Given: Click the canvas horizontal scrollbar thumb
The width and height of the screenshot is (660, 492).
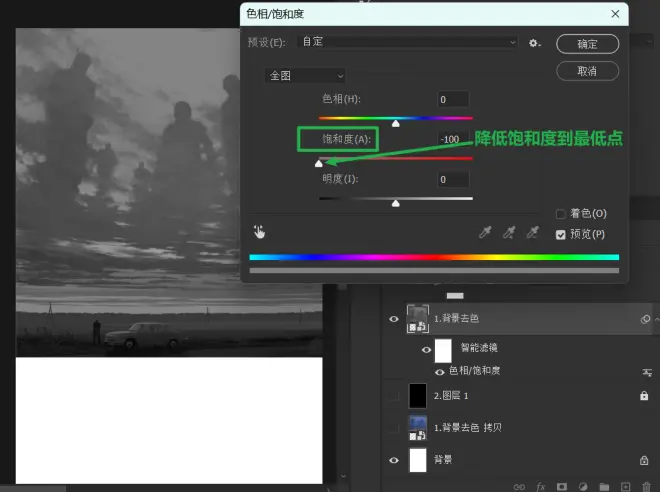Looking at the screenshot, I should point(33,489).
